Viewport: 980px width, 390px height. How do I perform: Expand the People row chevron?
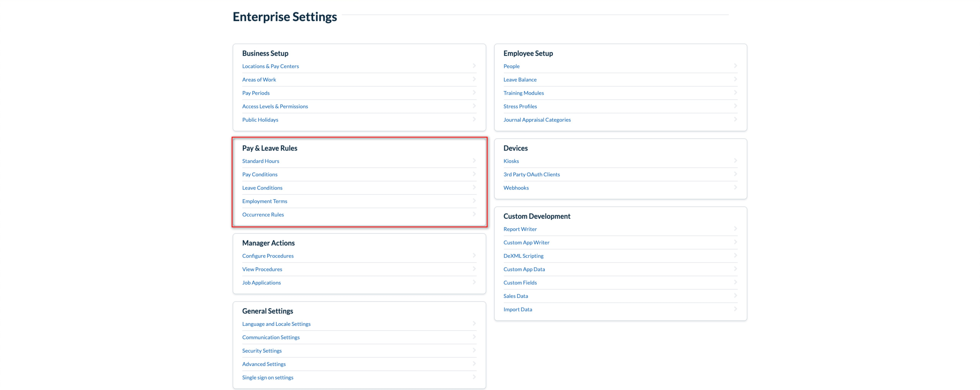click(735, 66)
